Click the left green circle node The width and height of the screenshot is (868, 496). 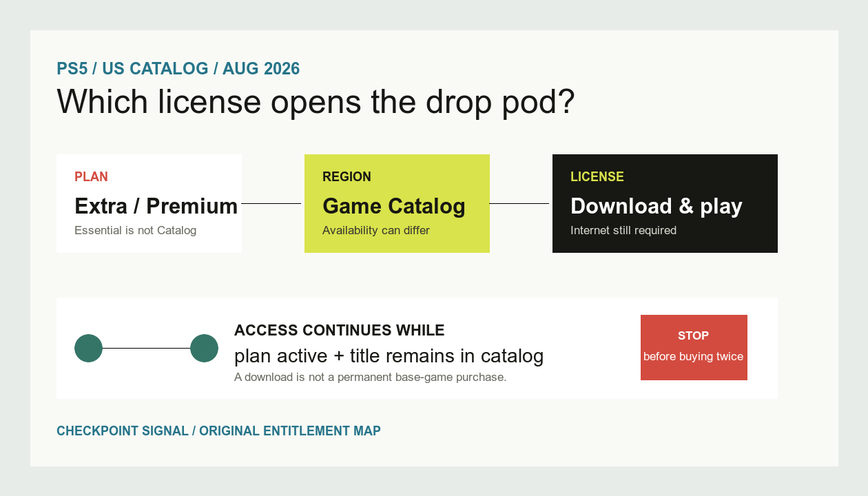pyautogui.click(x=88, y=348)
